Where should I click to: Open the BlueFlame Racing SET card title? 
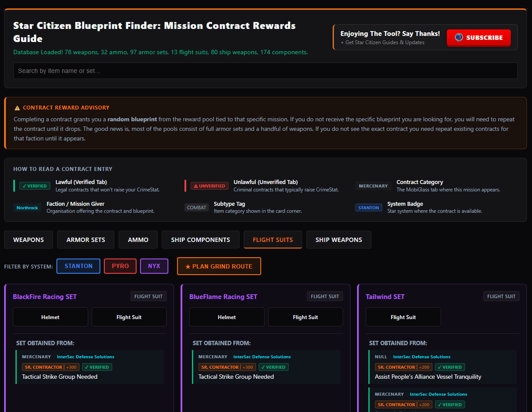click(x=223, y=297)
